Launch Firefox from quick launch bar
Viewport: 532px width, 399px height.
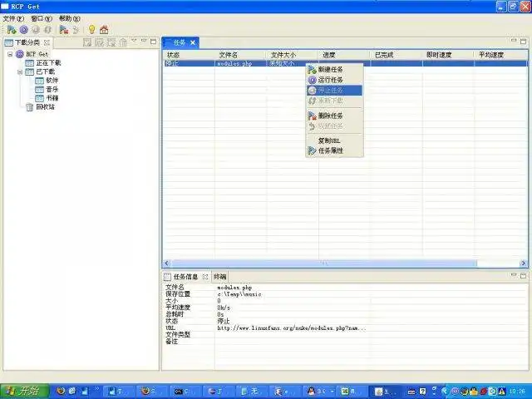coord(61,392)
